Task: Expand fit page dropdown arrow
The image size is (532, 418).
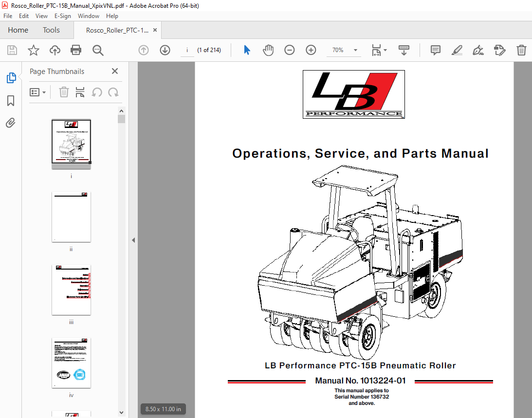Action: (x=385, y=50)
